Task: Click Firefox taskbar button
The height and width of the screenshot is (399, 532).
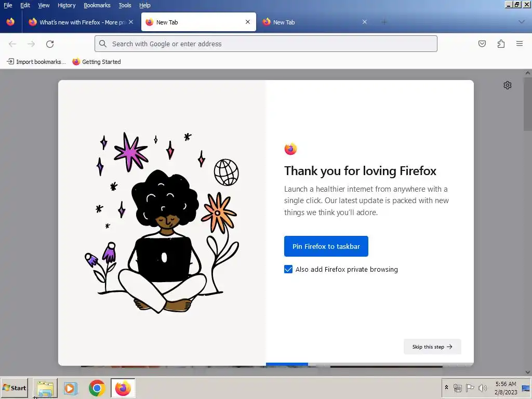Action: pyautogui.click(x=123, y=388)
